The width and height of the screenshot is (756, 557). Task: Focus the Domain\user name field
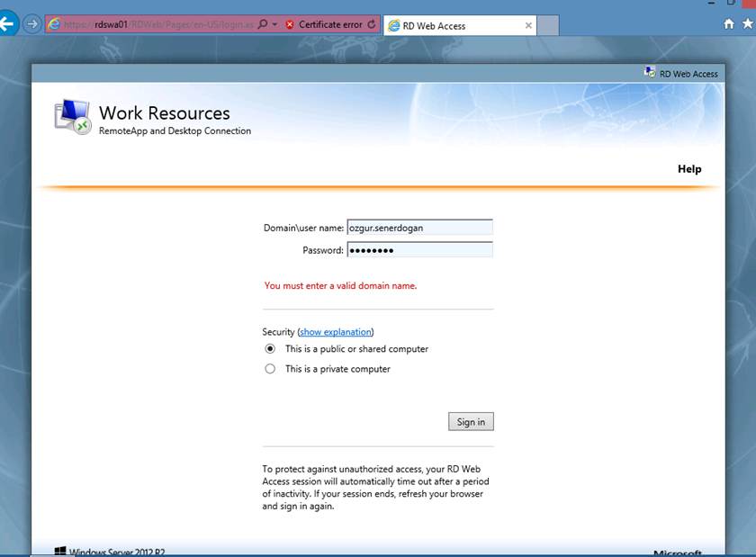[420, 228]
